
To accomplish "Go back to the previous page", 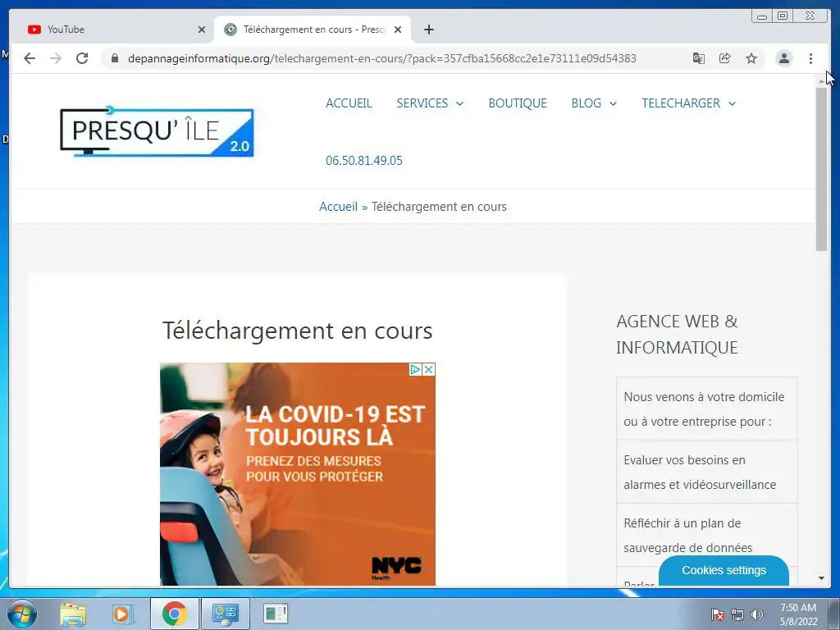I will pyautogui.click(x=30, y=58).
